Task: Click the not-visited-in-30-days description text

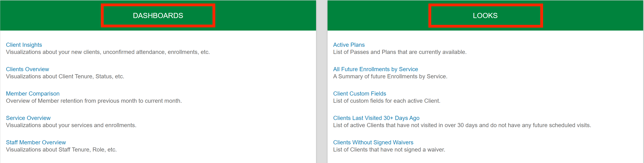Action: [x=462, y=125]
